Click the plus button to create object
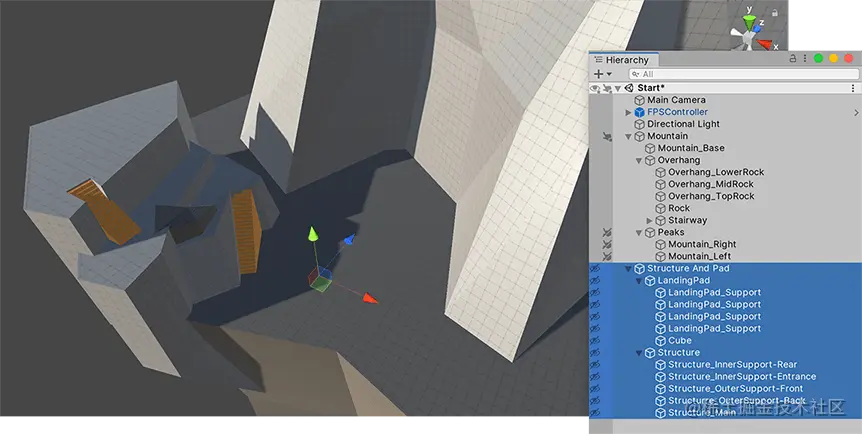The width and height of the screenshot is (862, 434). click(599, 74)
